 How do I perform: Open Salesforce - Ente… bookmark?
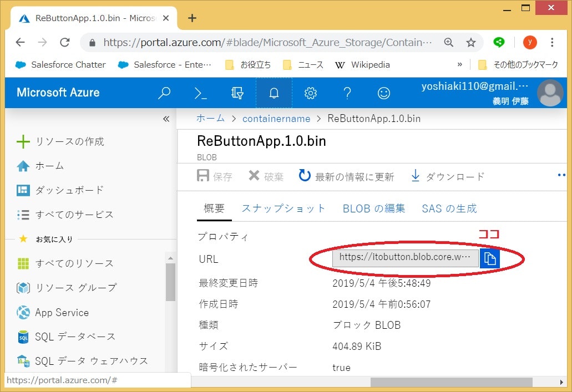[165, 65]
